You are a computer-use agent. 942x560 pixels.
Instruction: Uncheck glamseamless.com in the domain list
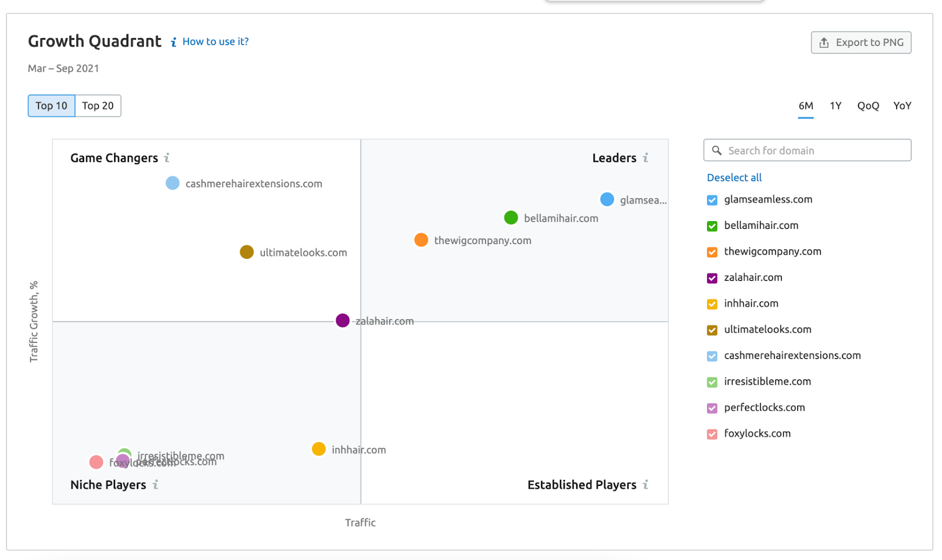[712, 200]
